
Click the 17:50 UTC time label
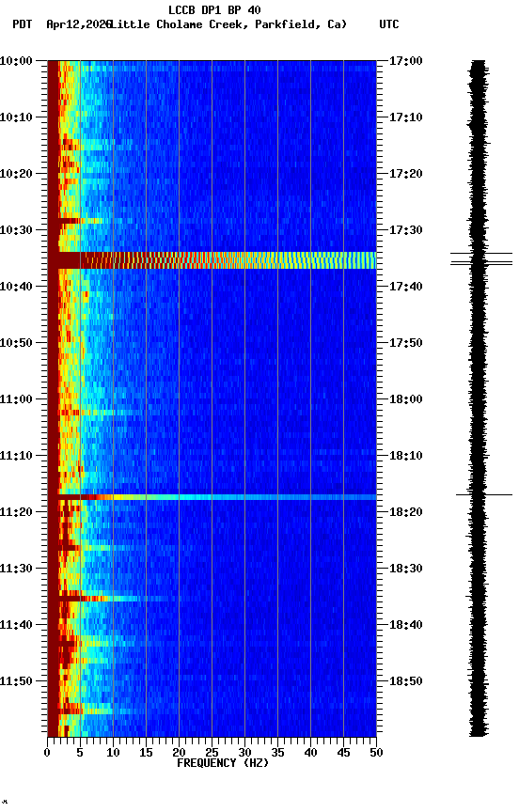[x=406, y=343]
